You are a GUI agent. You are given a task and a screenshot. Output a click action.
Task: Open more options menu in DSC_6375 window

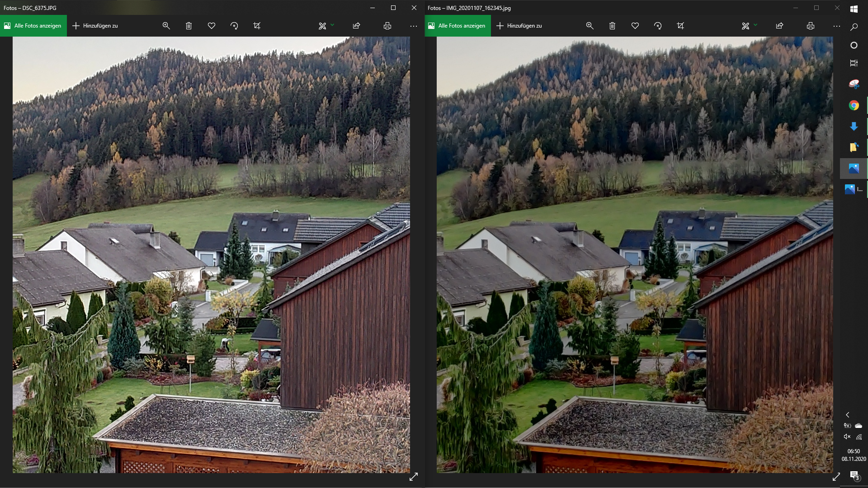pos(414,26)
